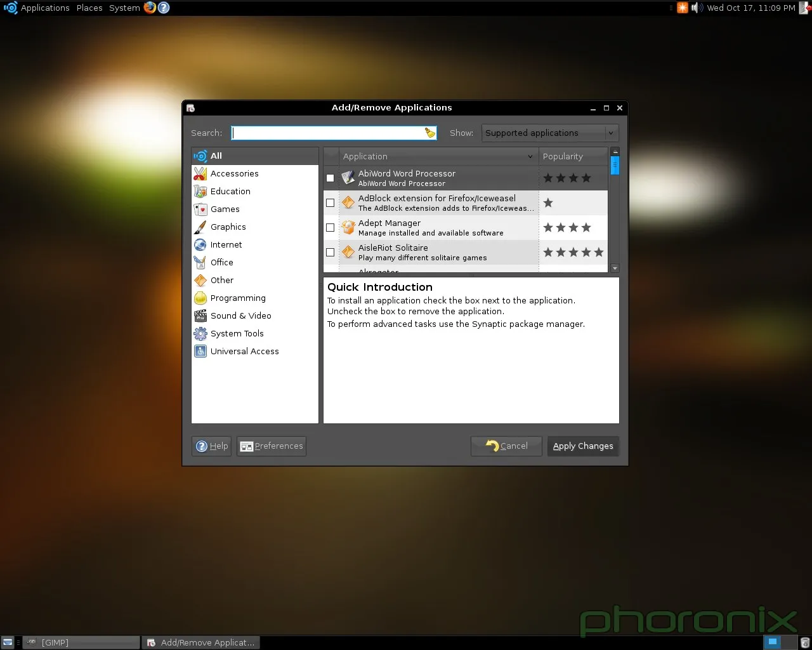The height and width of the screenshot is (650, 812).
Task: Select the Other category diamond icon
Action: (200, 281)
